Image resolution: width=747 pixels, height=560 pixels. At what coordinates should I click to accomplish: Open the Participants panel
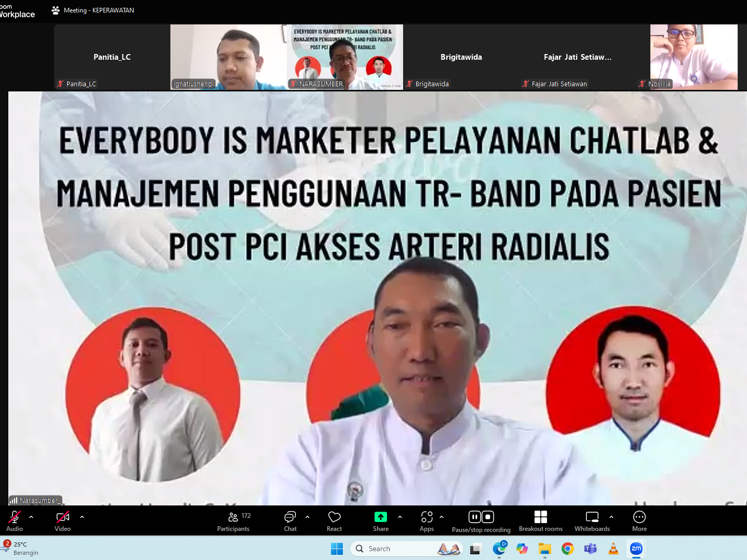[x=233, y=521]
